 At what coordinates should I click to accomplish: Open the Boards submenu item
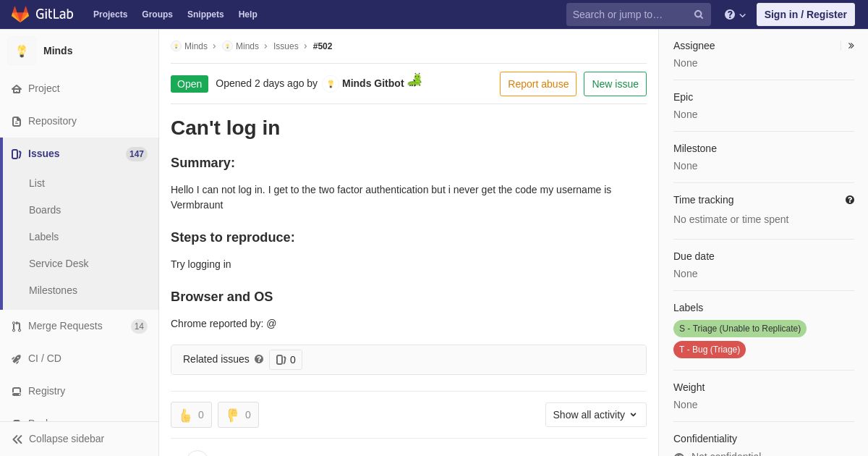click(45, 210)
